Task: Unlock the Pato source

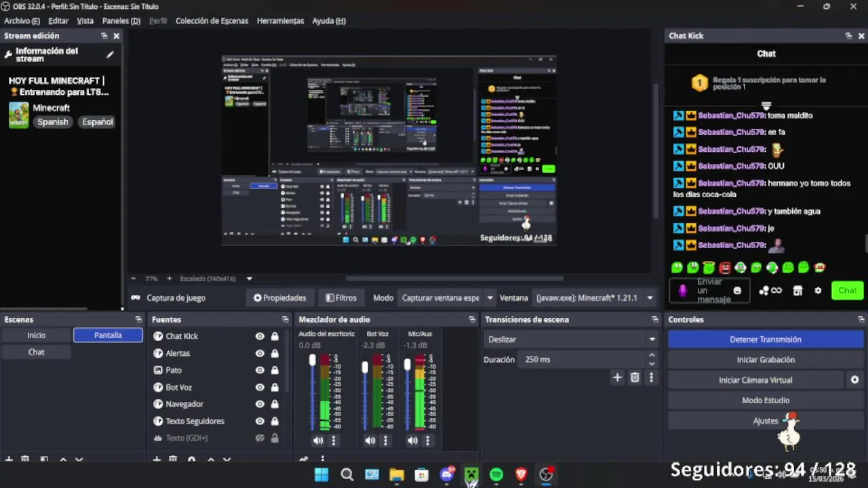Action: tap(275, 370)
